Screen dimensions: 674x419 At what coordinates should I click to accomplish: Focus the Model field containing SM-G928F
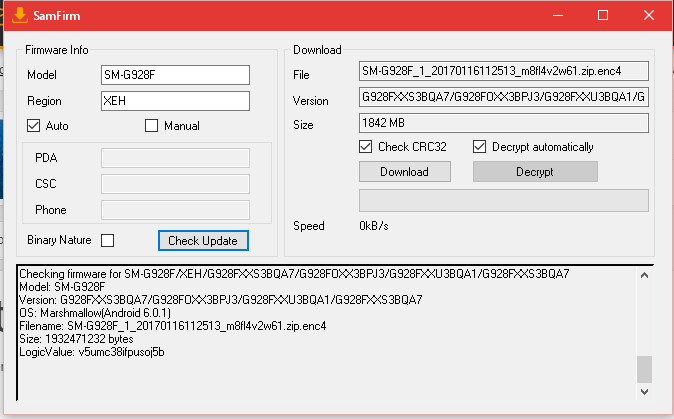click(175, 75)
